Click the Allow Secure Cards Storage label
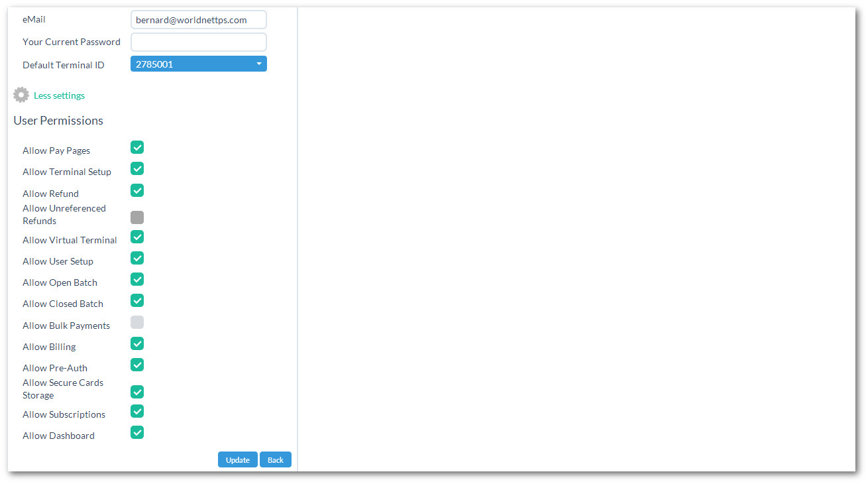868x484 pixels. (63, 389)
